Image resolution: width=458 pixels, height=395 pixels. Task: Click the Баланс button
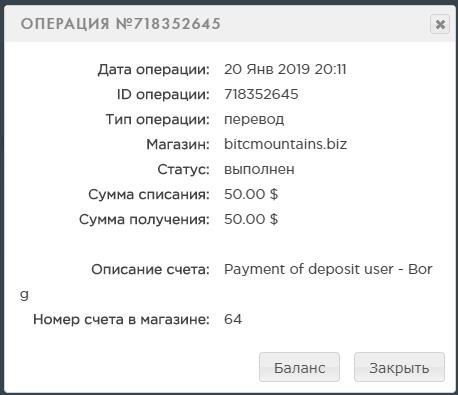tap(299, 367)
